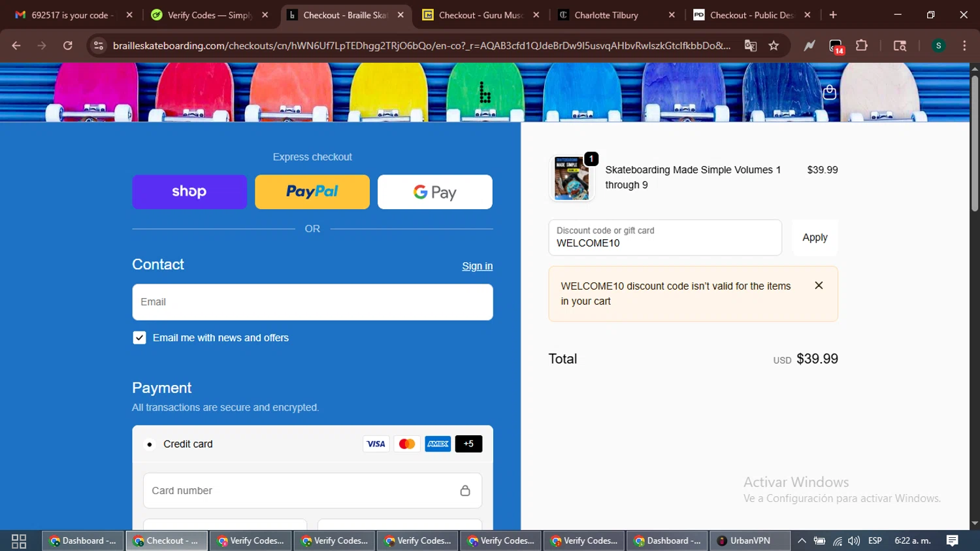Click the browser back arrow
The width and height of the screenshot is (980, 551).
pyautogui.click(x=16, y=46)
